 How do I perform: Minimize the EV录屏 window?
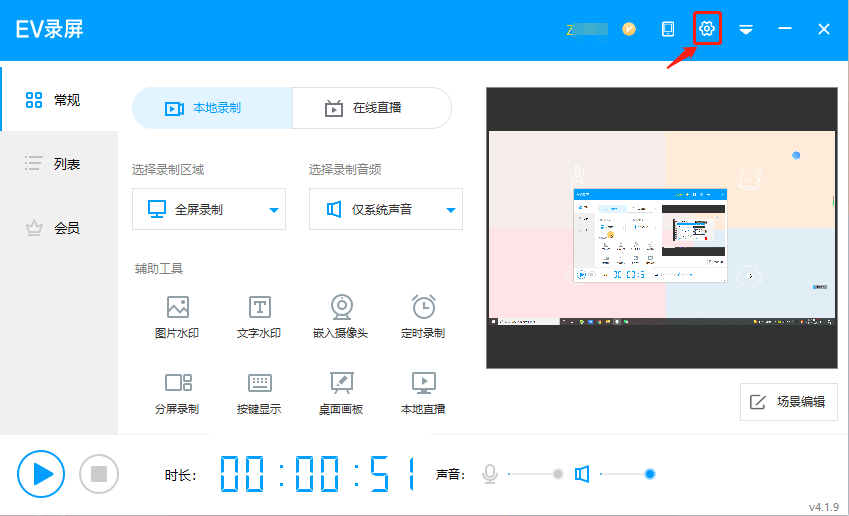coord(785,29)
